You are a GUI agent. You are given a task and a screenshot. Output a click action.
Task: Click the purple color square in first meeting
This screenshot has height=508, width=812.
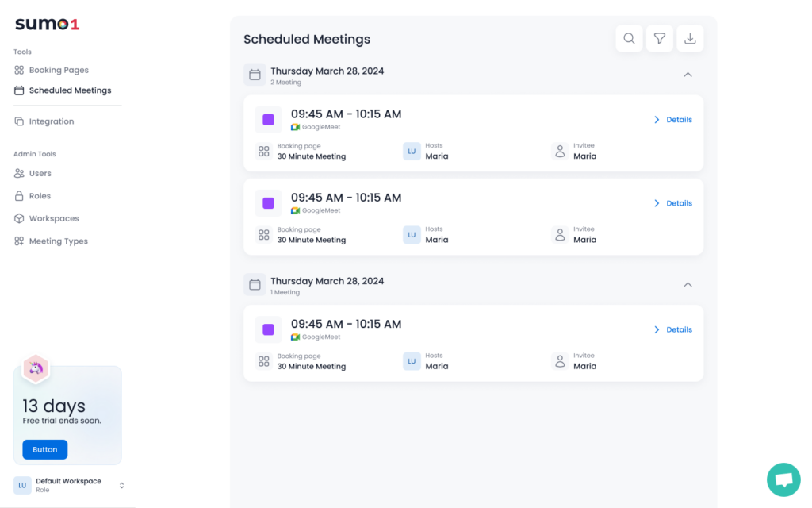(268, 120)
